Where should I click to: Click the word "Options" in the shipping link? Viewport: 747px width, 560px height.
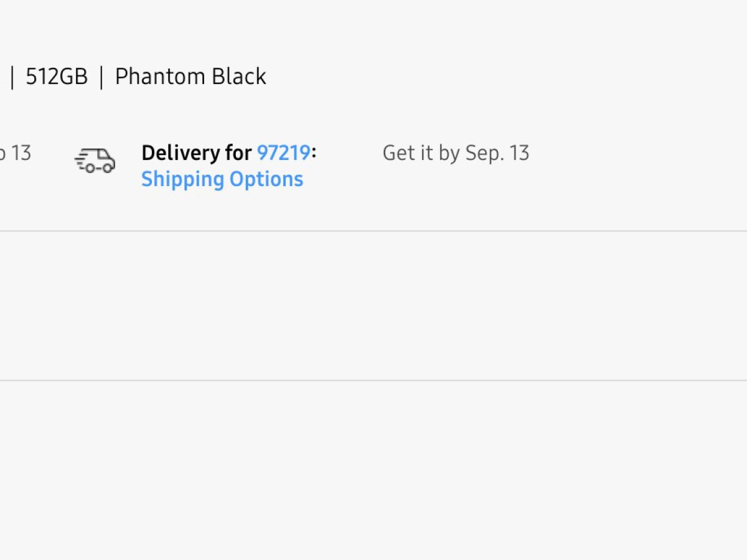266,179
